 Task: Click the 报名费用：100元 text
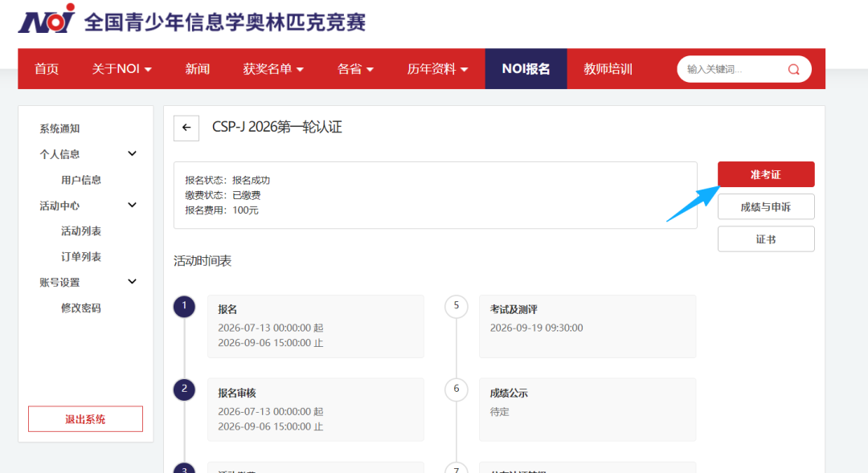(x=222, y=210)
